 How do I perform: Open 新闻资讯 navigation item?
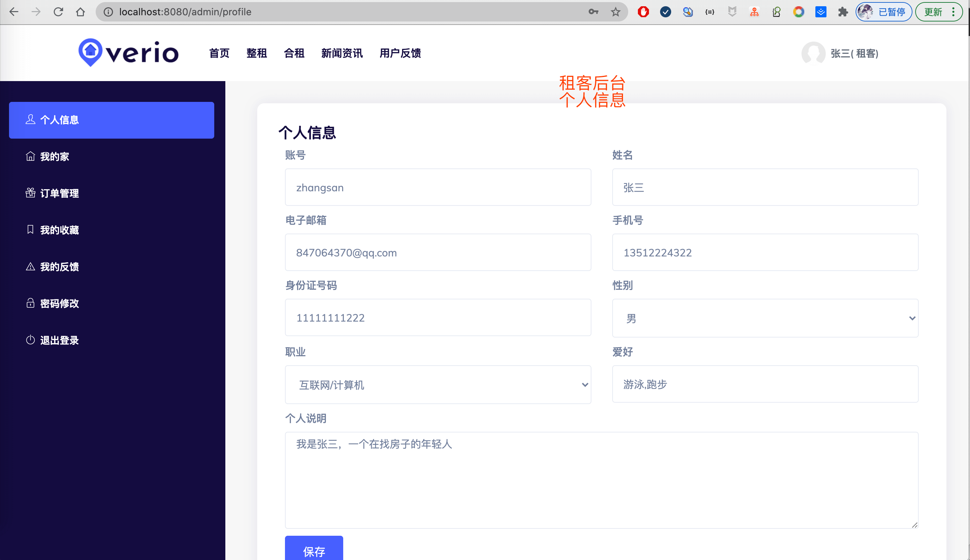342,53
